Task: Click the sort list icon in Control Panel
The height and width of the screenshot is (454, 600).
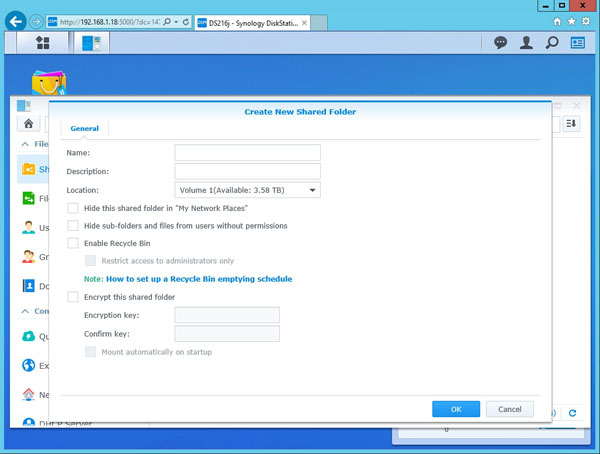Action: [x=571, y=124]
